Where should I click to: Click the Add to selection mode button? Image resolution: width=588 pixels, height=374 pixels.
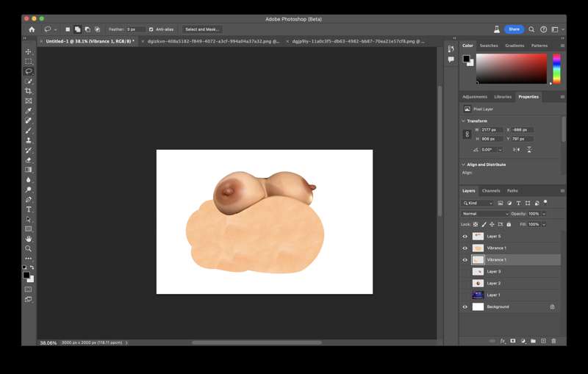(78, 29)
